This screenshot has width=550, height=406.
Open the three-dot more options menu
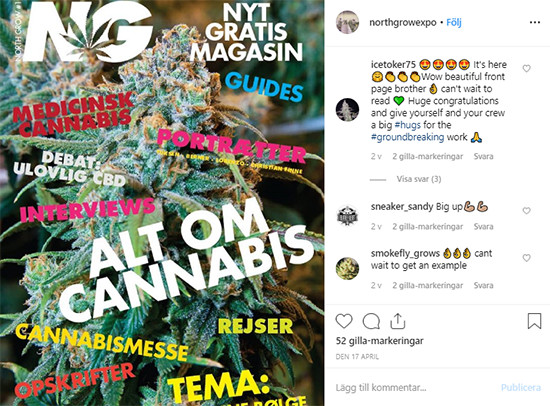[x=535, y=22]
